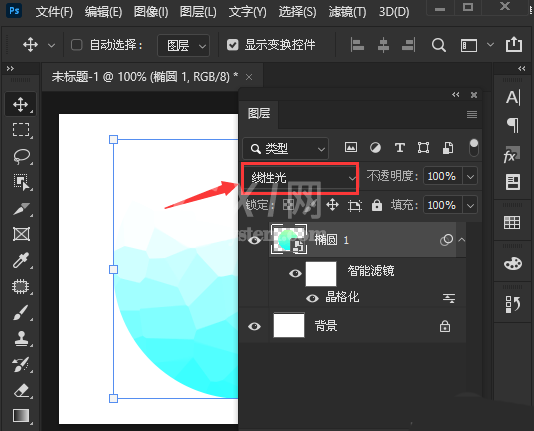Image resolution: width=534 pixels, height=431 pixels.
Task: Hide the 背景 layer
Action: coord(254,326)
